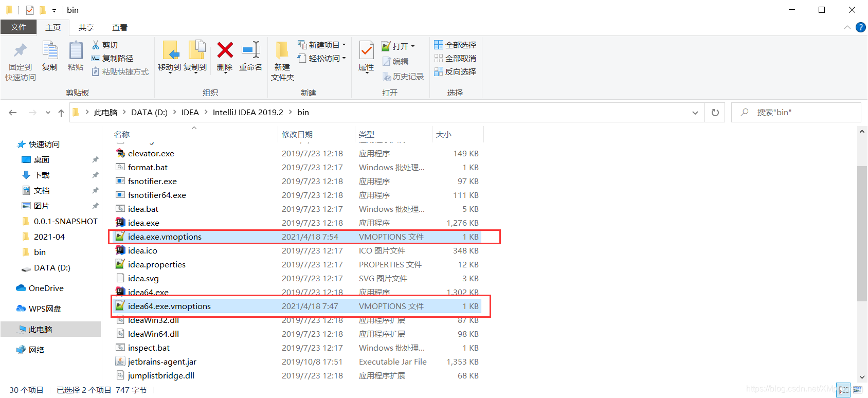Click the quick access toolbar properties checkmark

[30, 10]
